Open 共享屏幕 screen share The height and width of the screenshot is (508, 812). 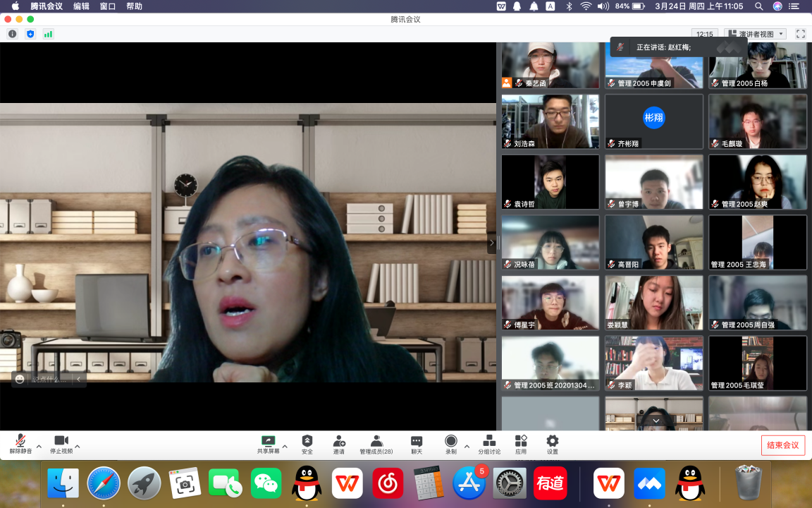268,444
